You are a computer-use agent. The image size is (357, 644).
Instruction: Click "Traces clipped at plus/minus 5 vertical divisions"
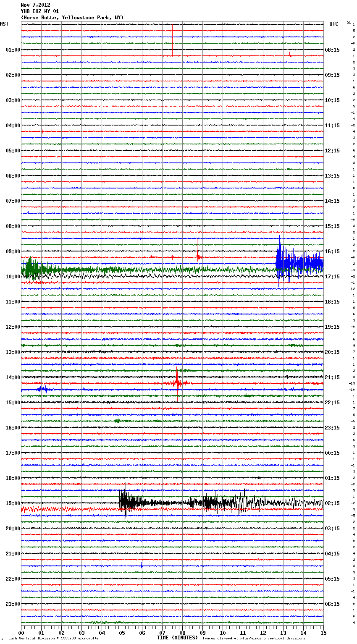click(x=254, y=639)
